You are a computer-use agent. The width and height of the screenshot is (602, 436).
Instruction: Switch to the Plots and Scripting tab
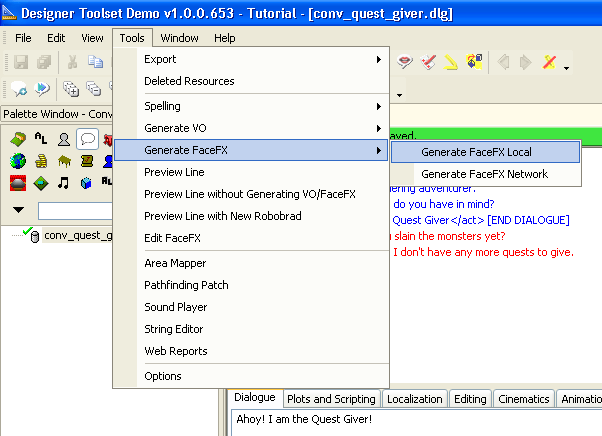tap(331, 399)
